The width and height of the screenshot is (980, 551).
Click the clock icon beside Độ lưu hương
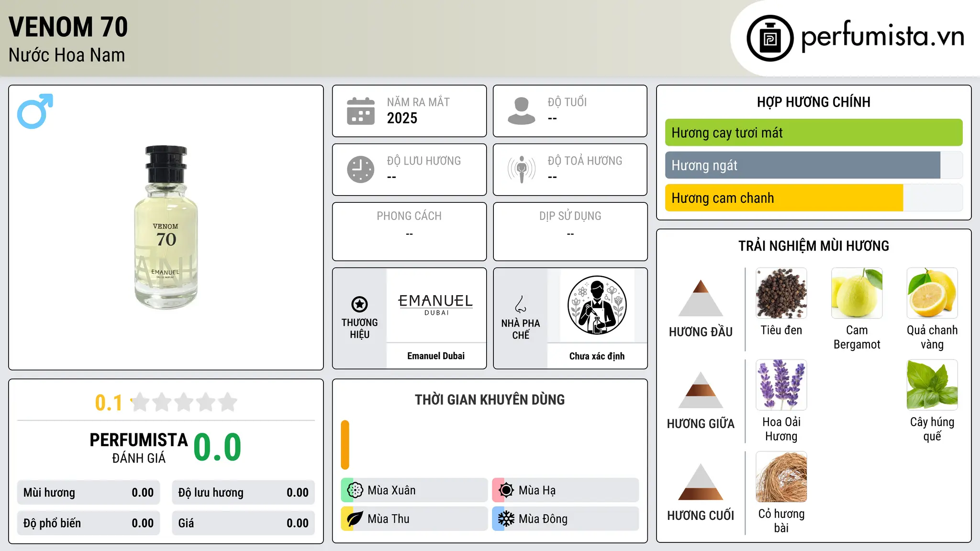pyautogui.click(x=361, y=169)
